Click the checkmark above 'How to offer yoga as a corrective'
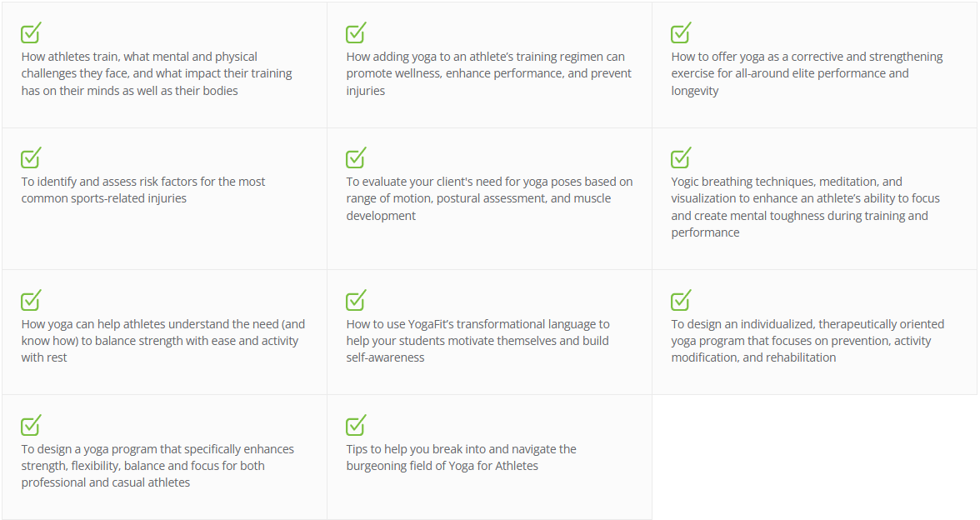980x520 pixels. click(x=681, y=32)
